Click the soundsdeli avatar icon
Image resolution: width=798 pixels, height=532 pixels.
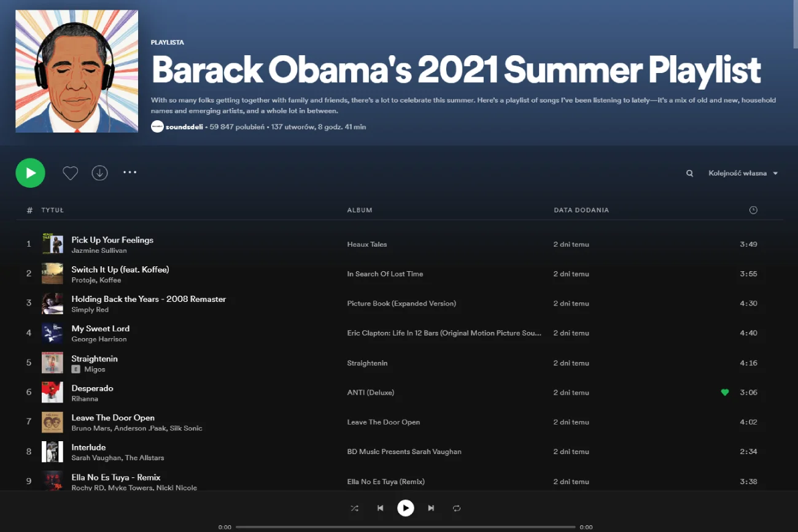click(157, 126)
